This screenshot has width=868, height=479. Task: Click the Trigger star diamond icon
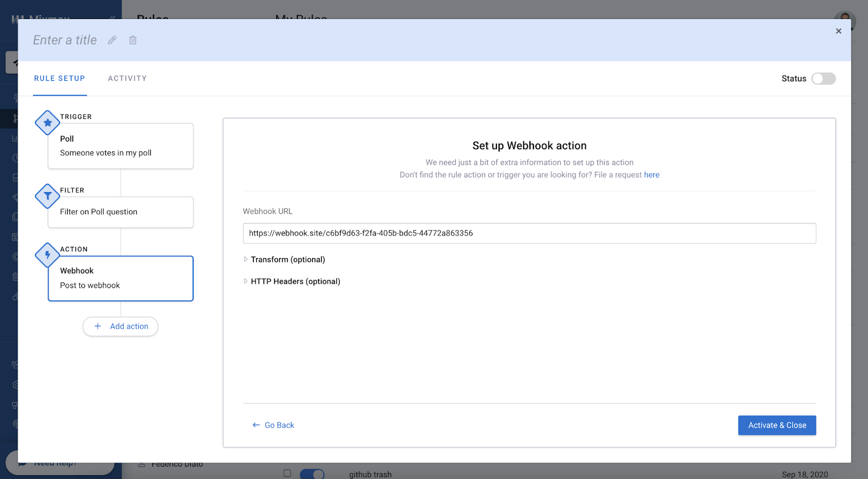(48, 123)
